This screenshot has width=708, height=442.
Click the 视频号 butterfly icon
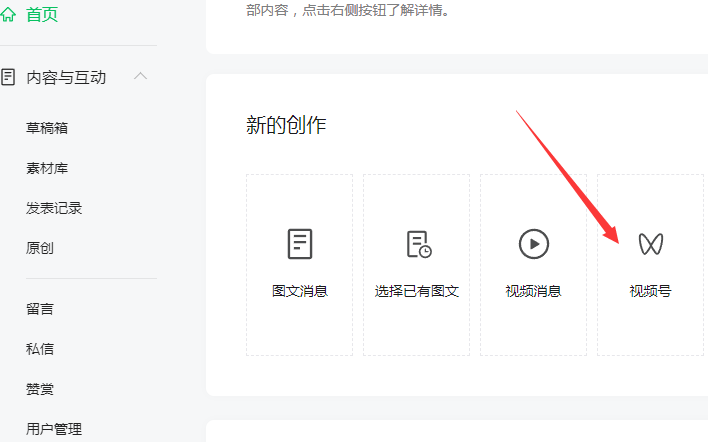(651, 244)
